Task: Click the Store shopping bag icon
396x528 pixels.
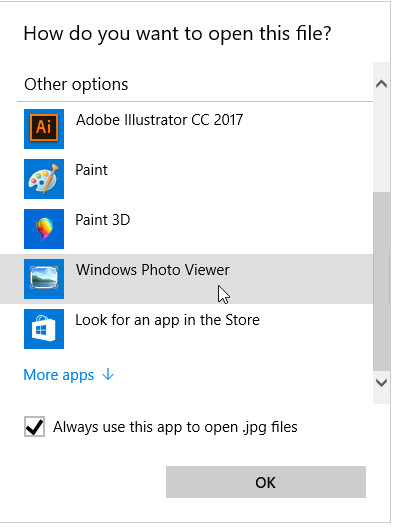Action: pos(44,329)
